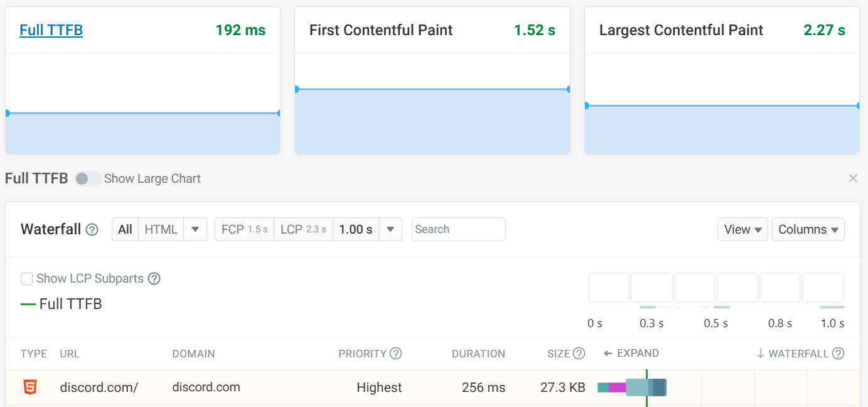Check the Show LCP Subparts checkbox
The image size is (868, 407).
coord(26,278)
